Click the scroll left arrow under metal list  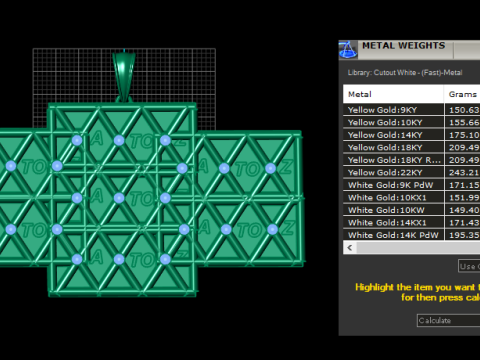(350, 248)
